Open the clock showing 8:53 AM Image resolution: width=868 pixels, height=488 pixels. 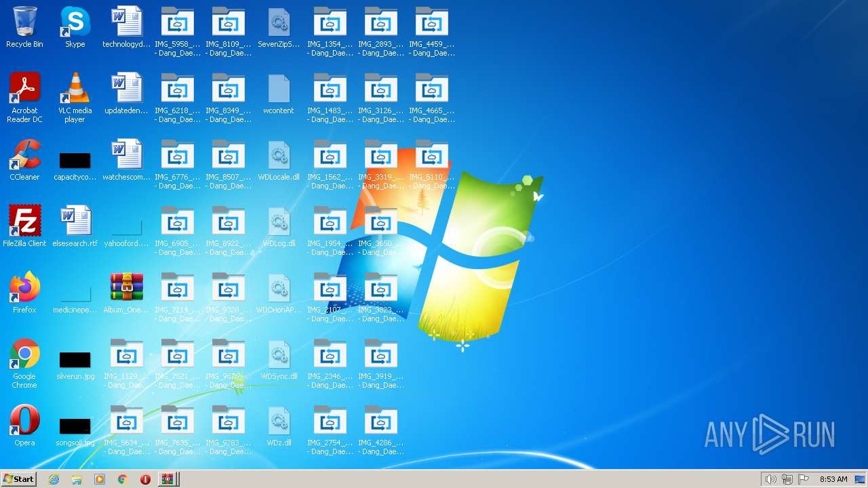pos(833,479)
